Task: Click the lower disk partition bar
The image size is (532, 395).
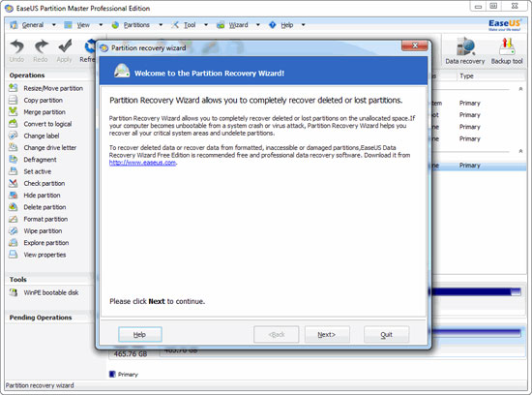Action: point(475,333)
